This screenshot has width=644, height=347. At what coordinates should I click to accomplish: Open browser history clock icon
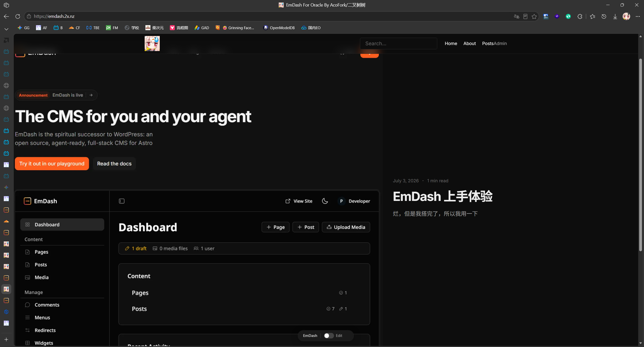604,16
